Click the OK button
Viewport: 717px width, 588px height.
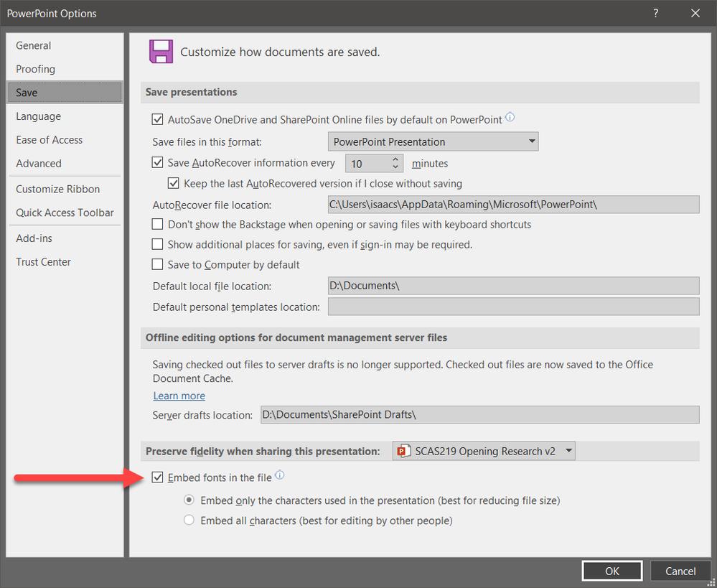(612, 571)
